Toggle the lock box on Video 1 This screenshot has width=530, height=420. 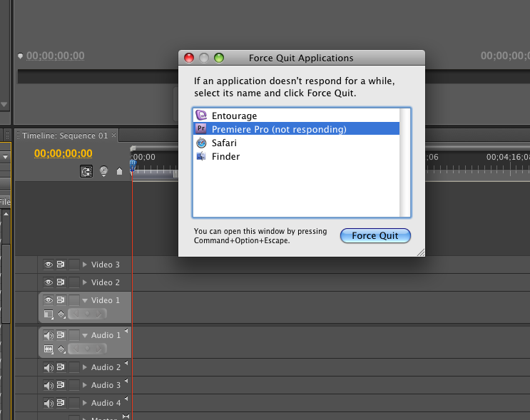point(73,300)
